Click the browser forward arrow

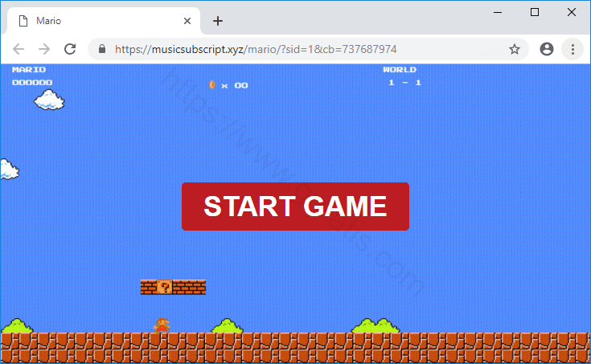(x=44, y=49)
